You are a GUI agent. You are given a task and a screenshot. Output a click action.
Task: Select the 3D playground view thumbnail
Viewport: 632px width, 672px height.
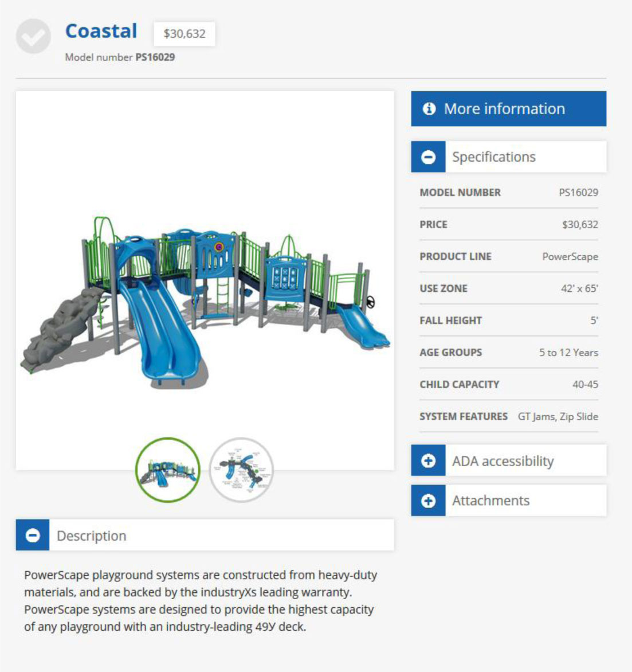click(168, 470)
